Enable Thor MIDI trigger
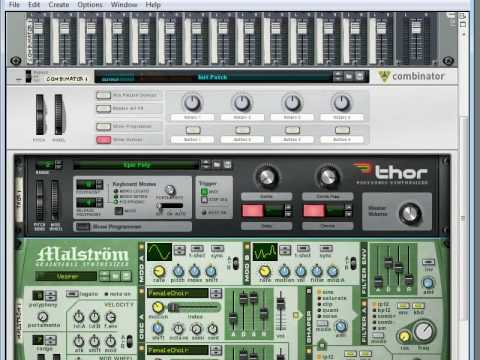 click(x=204, y=192)
